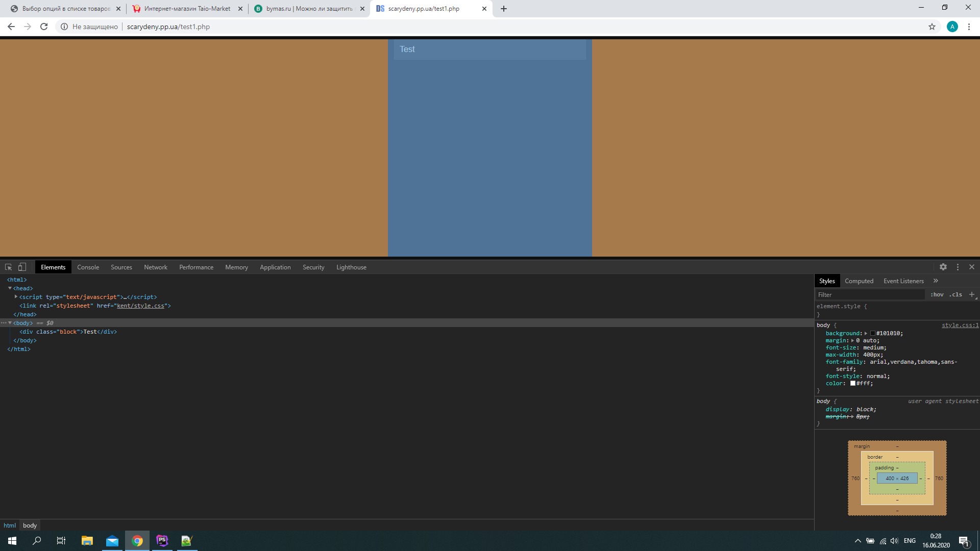Add new style rule plus icon
980x551 pixels.
[x=972, y=294]
